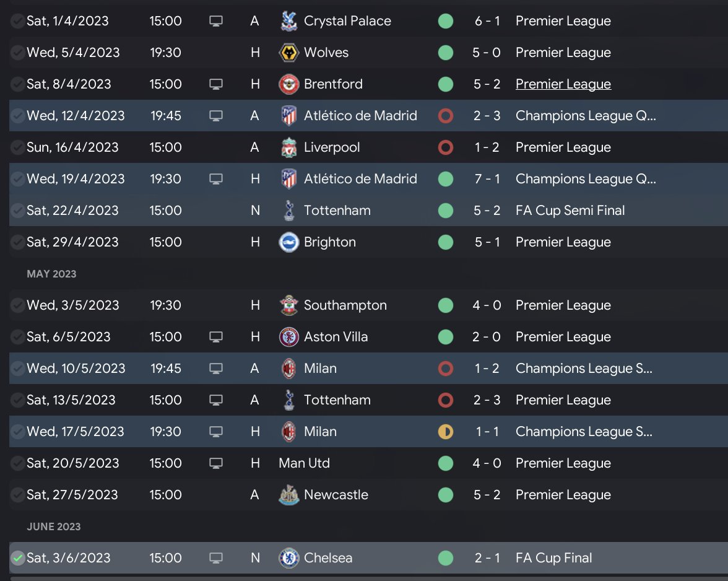The width and height of the screenshot is (728, 581).
Task: Open Brentford via its club badge
Action: (x=289, y=84)
